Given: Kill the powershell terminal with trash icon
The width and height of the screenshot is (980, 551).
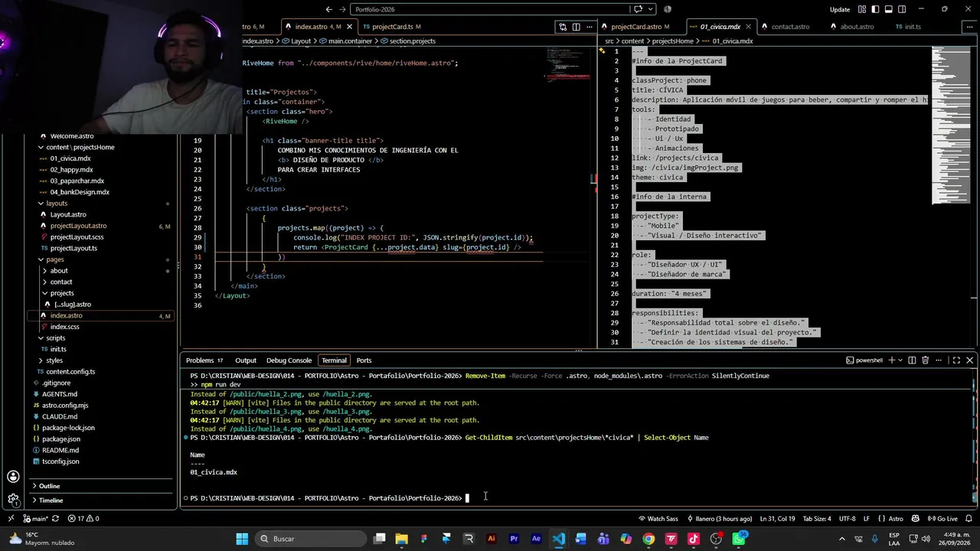Looking at the screenshot, I should [x=925, y=360].
